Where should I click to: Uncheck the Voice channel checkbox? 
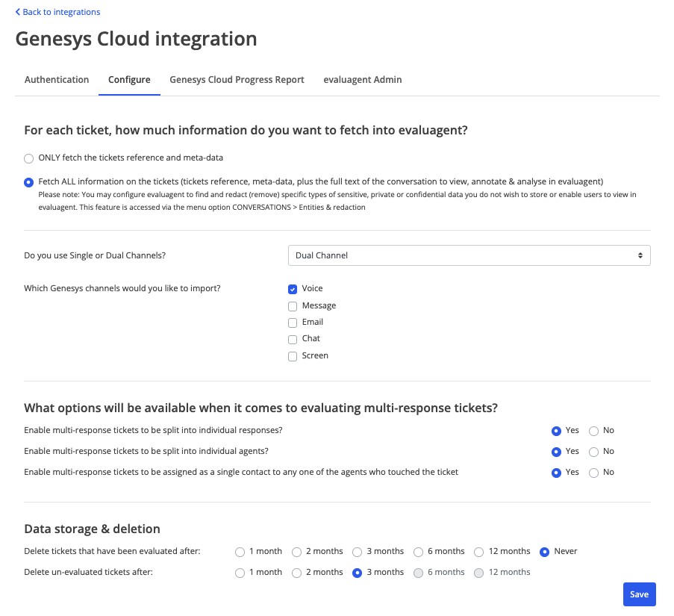pyautogui.click(x=293, y=289)
